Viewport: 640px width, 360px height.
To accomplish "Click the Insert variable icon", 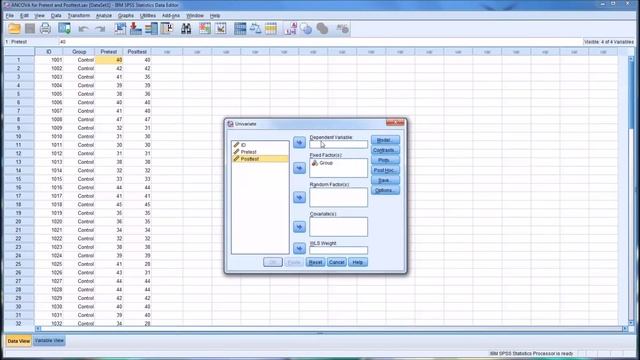I will click(x=221, y=29).
